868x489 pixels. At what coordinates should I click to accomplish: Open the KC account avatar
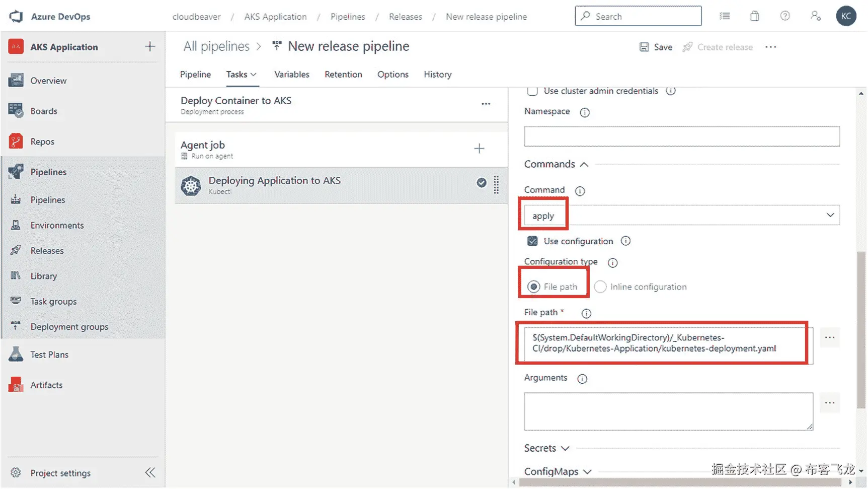pyautogui.click(x=846, y=16)
